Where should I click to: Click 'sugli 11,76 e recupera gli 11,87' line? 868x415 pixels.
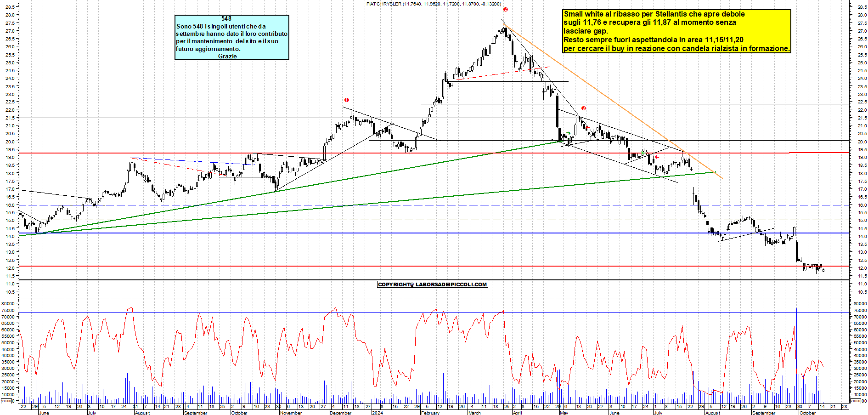[x=649, y=23]
